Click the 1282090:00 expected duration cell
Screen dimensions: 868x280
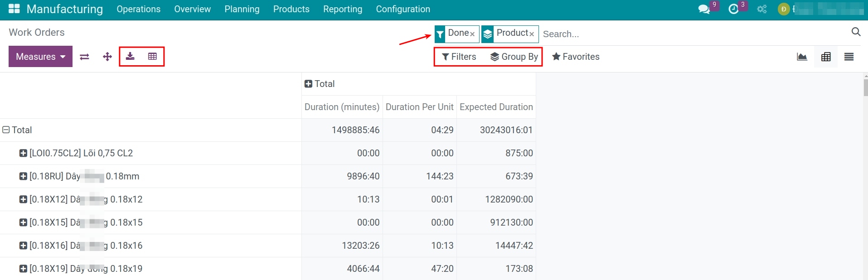(496, 199)
